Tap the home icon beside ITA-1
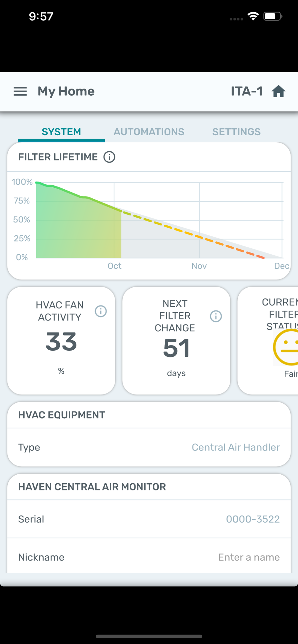 click(x=278, y=91)
